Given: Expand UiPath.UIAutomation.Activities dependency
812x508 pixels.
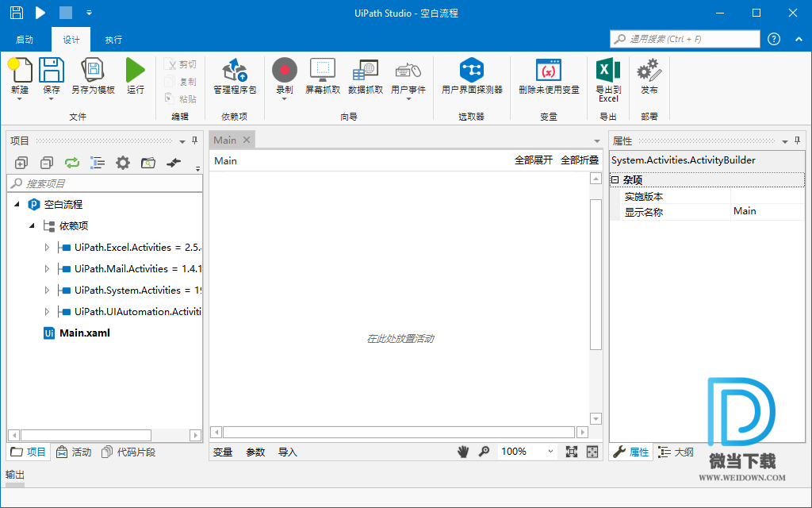Looking at the screenshot, I should pyautogui.click(x=47, y=311).
